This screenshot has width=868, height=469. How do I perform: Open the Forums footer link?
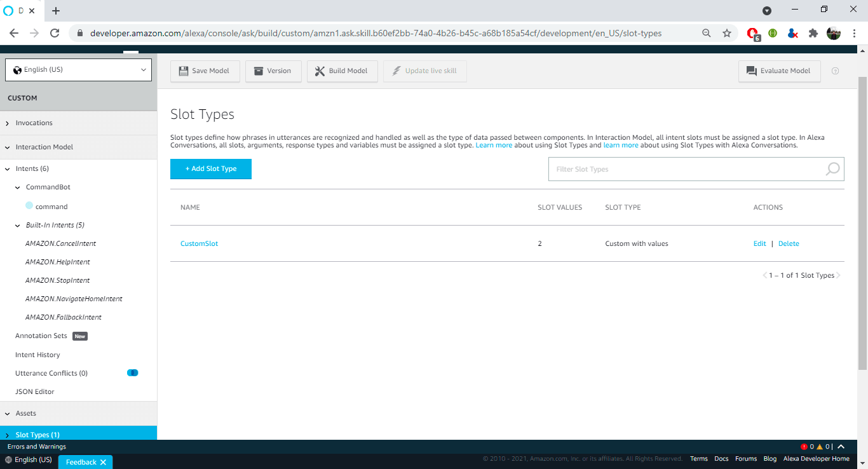[x=746, y=459]
